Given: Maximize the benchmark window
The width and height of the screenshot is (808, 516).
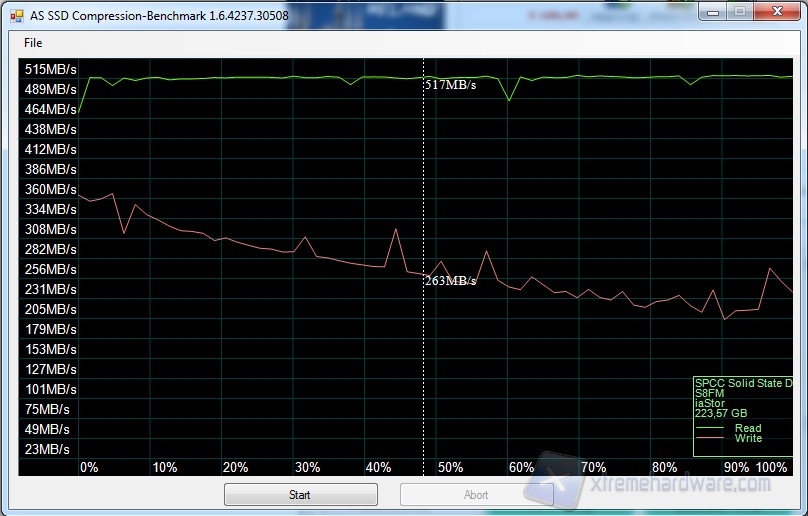Looking at the screenshot, I should [x=739, y=12].
